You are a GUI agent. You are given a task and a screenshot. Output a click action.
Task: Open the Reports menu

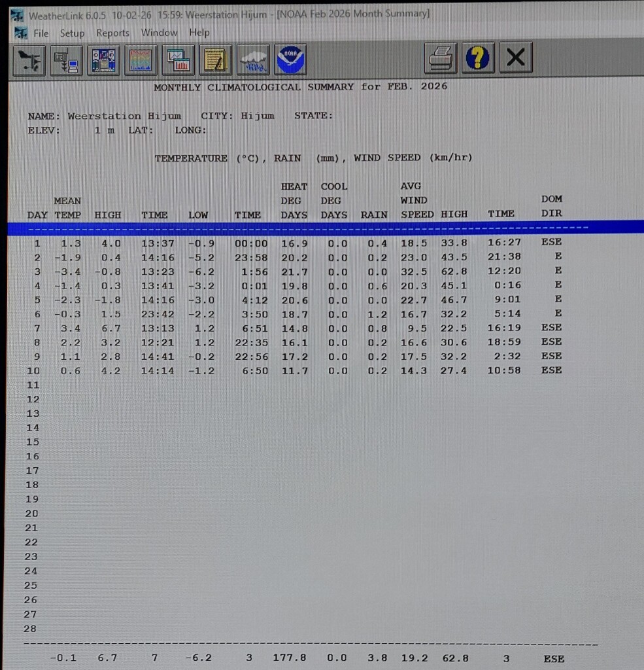112,33
